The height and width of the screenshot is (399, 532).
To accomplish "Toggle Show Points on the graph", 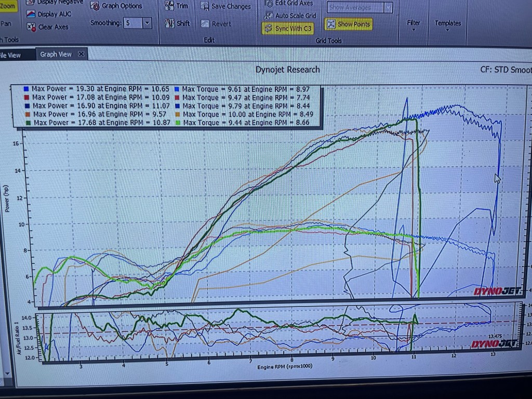I will 349,24.
